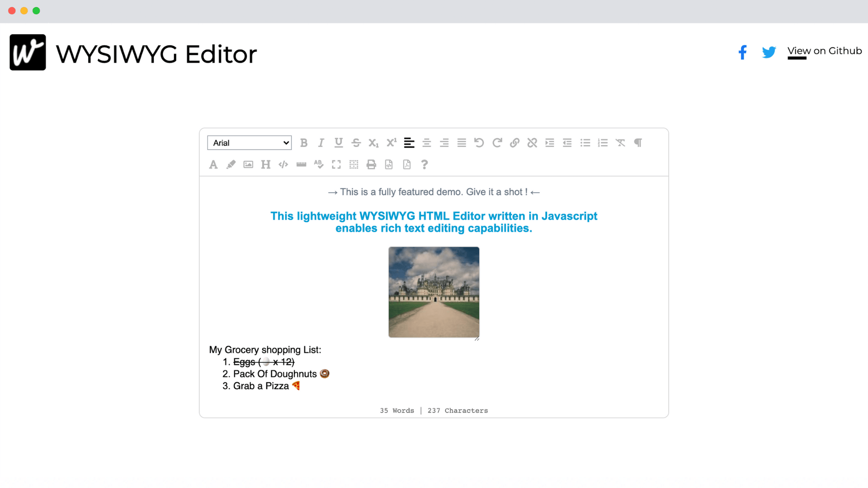Export document as HTML file

point(389,164)
